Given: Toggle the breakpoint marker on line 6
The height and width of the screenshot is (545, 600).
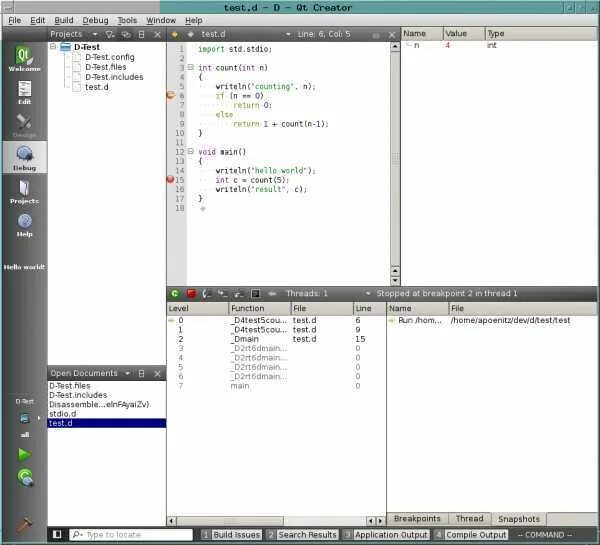Looking at the screenshot, I should [x=171, y=95].
